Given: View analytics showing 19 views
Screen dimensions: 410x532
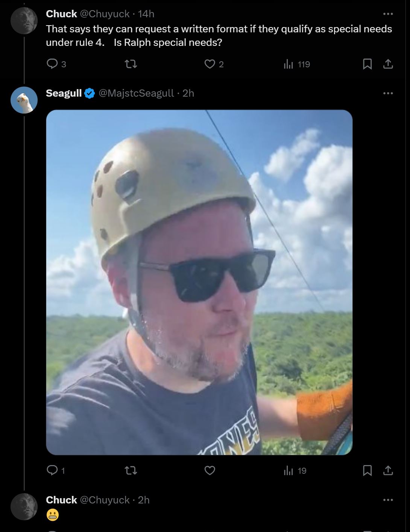Looking at the screenshot, I should tap(295, 470).
